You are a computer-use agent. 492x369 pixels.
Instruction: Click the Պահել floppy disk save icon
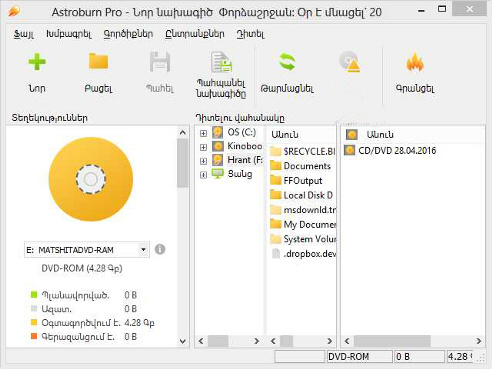[160, 62]
